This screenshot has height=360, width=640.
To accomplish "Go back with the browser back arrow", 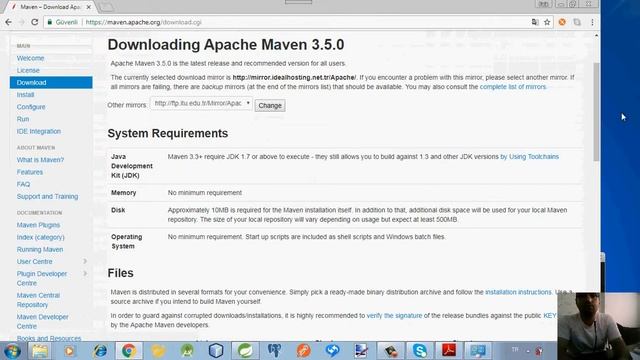I will [9, 22].
